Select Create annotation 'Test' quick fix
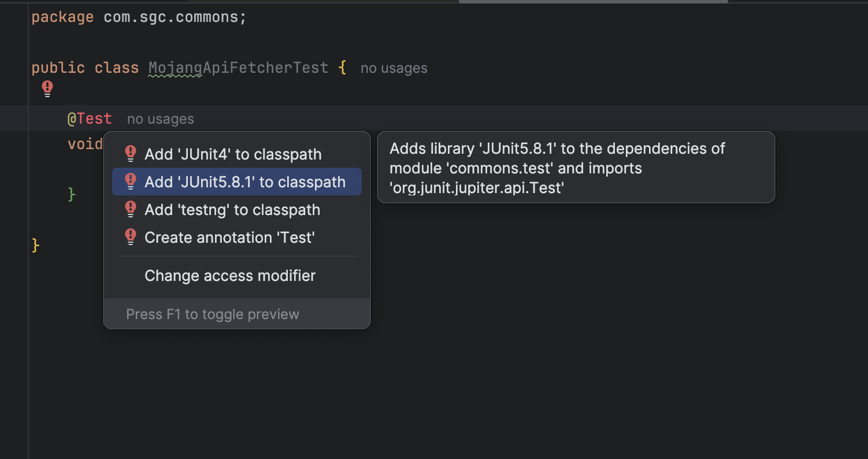The image size is (868, 459). tap(229, 238)
